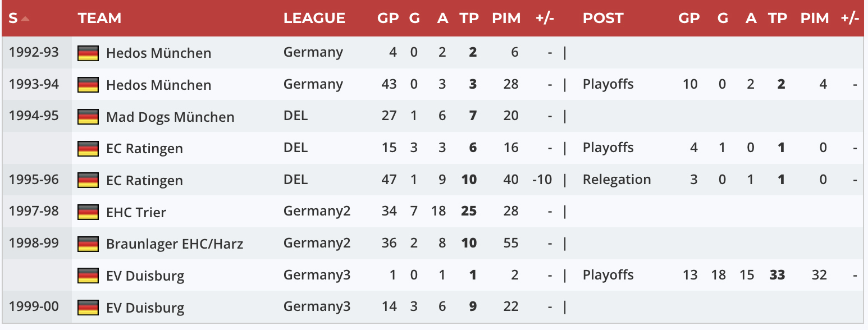Sort the table by the TEAM column
Image resolution: width=868 pixels, height=330 pixels.
coord(99,18)
